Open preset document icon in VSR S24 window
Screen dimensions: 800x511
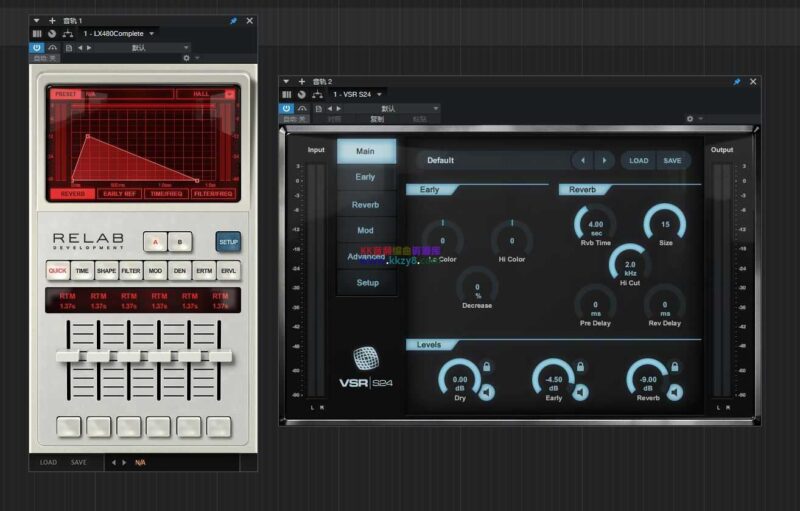(318, 108)
